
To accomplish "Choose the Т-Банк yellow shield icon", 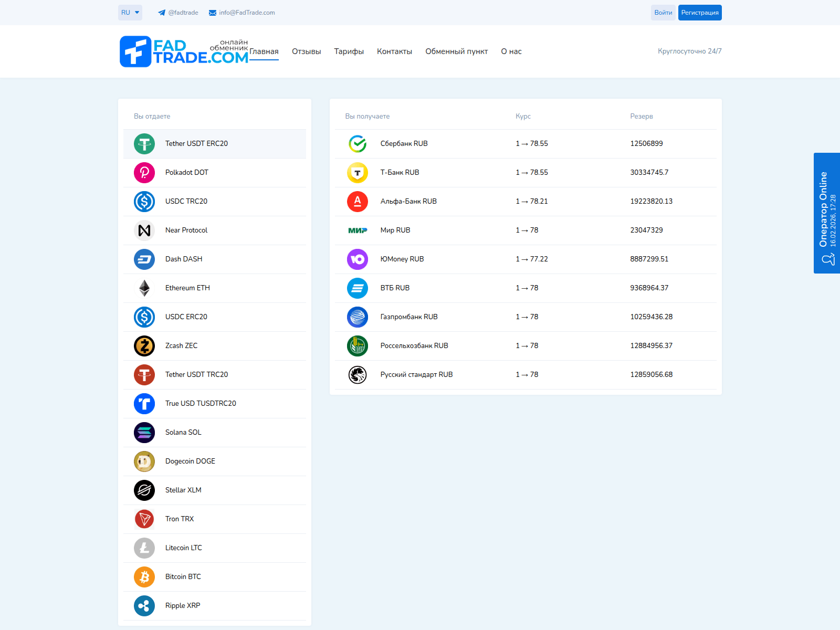I will click(x=358, y=173).
